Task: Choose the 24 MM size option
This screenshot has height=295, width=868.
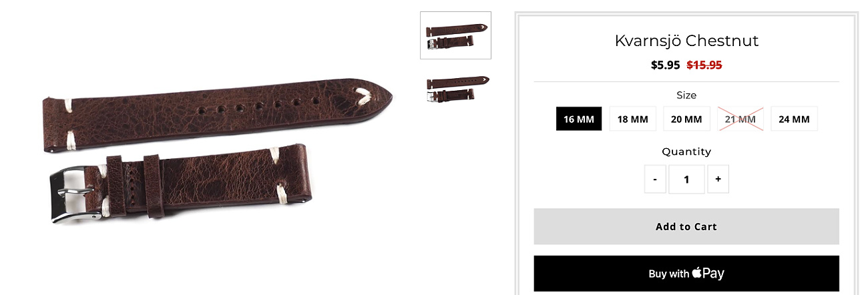Action: pyautogui.click(x=794, y=119)
